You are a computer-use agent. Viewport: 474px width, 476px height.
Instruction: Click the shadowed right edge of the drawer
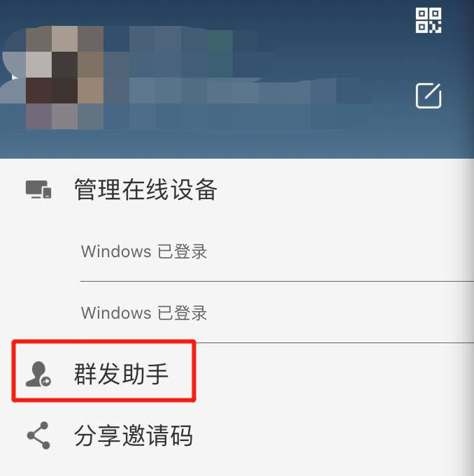click(469, 303)
